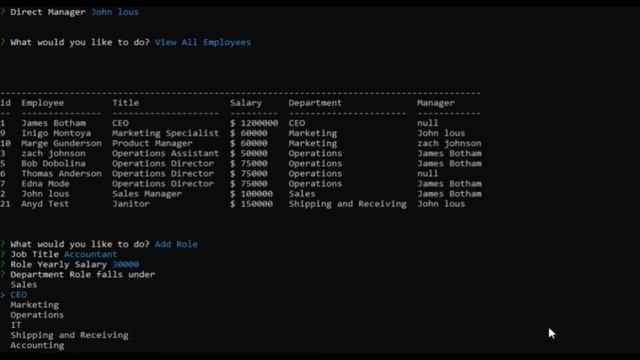Screen dimensions: 640x360
Task: Click the $ 50000 salary value
Action: pos(249,153)
